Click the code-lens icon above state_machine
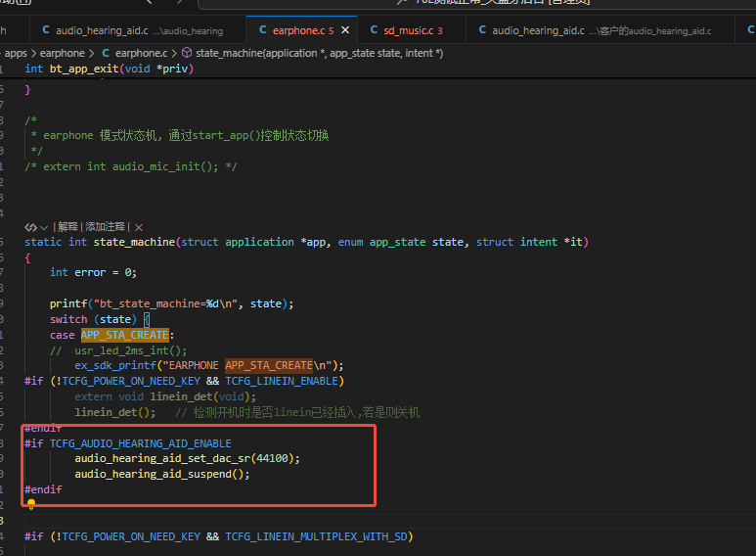Image resolution: width=756 pixels, height=556 pixels. click(31, 227)
